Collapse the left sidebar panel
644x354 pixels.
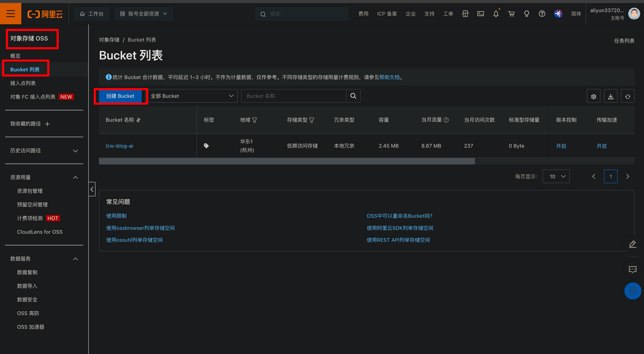click(92, 189)
